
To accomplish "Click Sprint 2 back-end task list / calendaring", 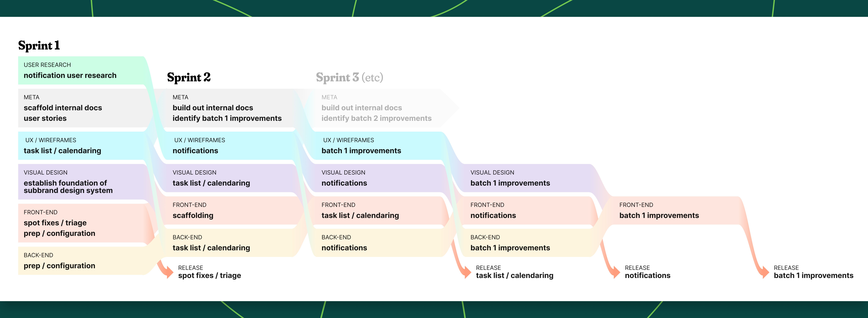I will point(211,248).
